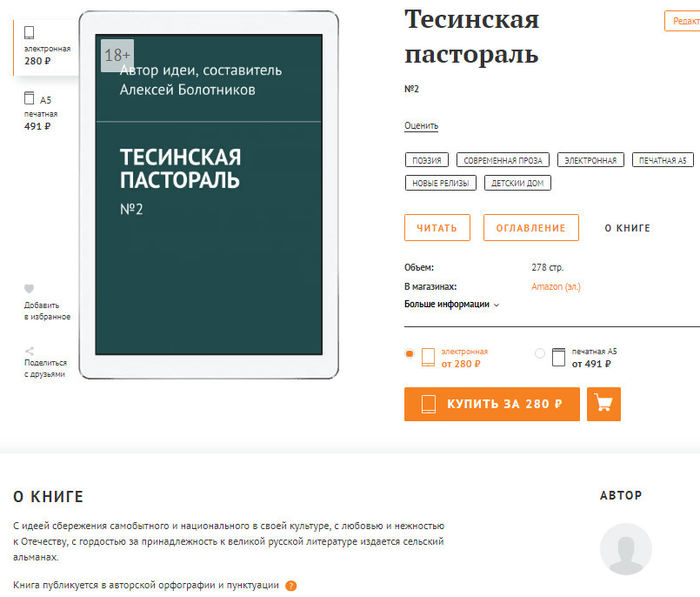Click the Редактировать button at top right
This screenshot has height=597, width=700.
(683, 21)
